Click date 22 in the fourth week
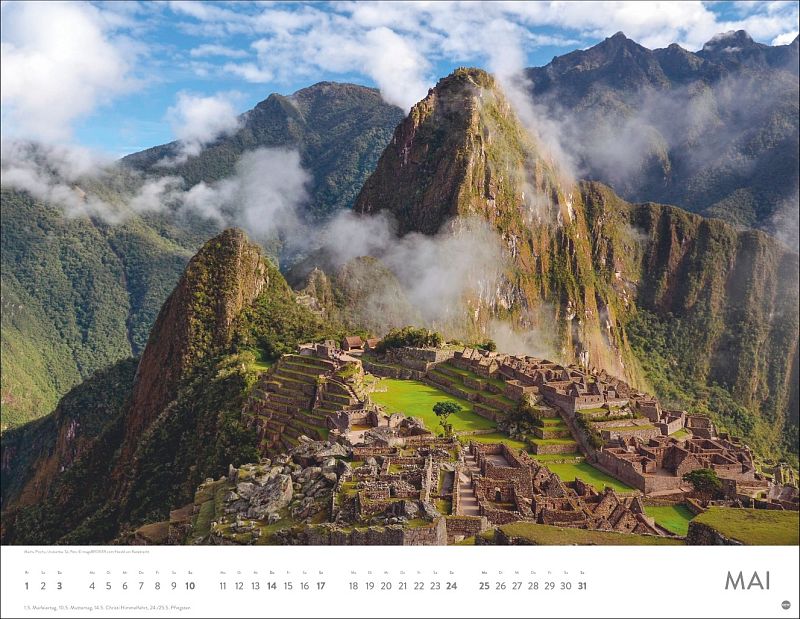The height and width of the screenshot is (619, 800). coord(419,586)
